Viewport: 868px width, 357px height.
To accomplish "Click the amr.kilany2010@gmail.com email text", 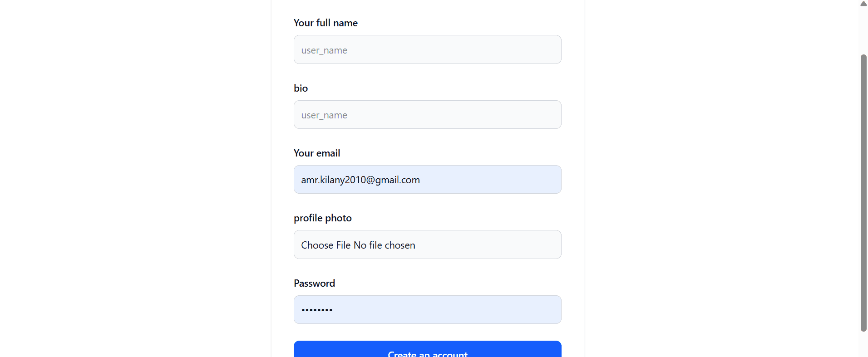I will pyautogui.click(x=360, y=180).
